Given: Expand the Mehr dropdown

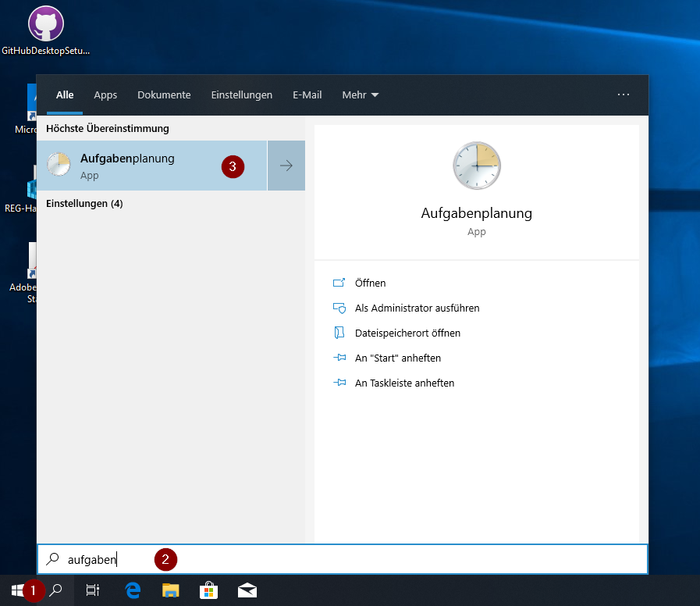Looking at the screenshot, I should pos(361,95).
